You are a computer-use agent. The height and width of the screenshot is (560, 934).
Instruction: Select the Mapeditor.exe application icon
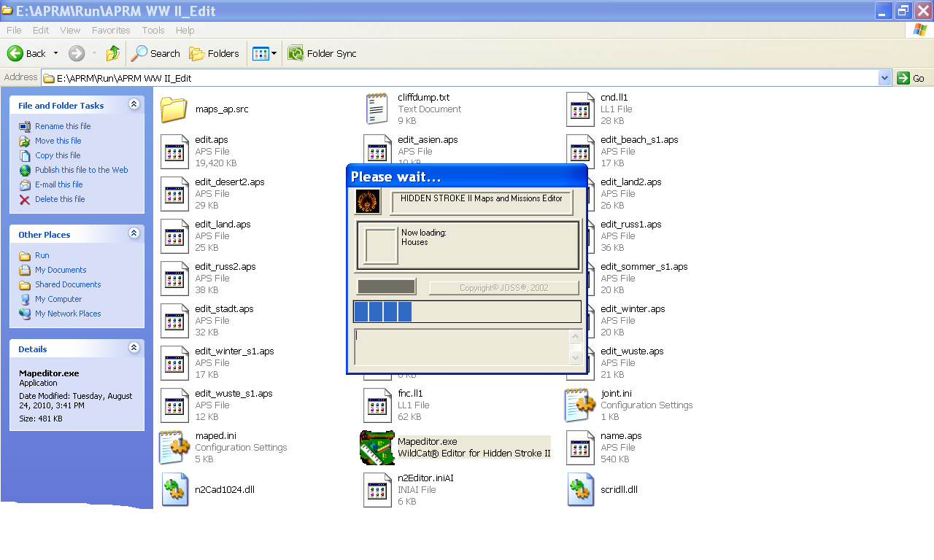click(377, 448)
